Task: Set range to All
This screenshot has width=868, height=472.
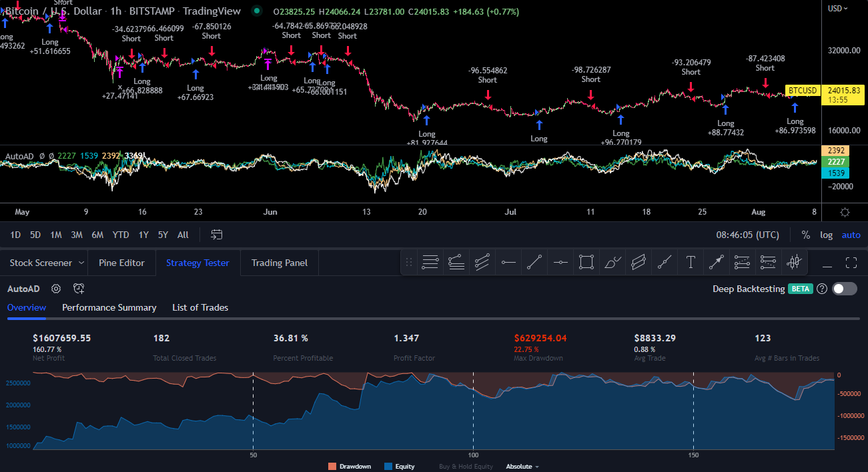Action: coord(183,235)
